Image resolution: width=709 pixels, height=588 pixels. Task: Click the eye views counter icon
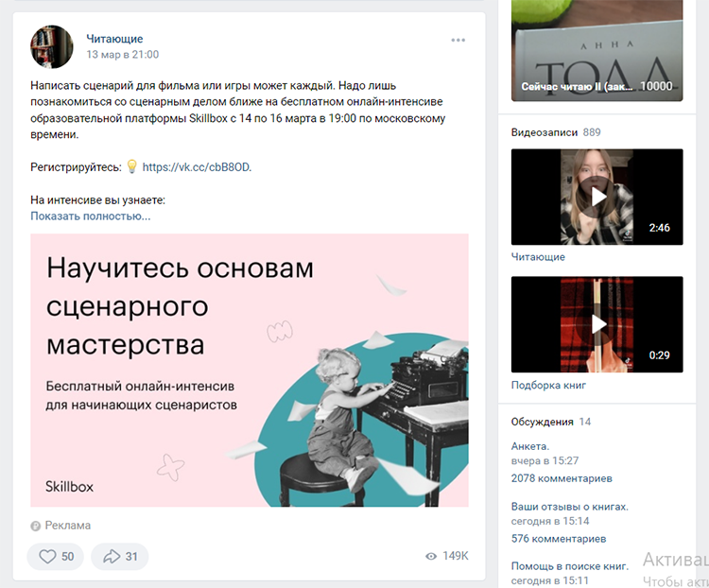[431, 556]
